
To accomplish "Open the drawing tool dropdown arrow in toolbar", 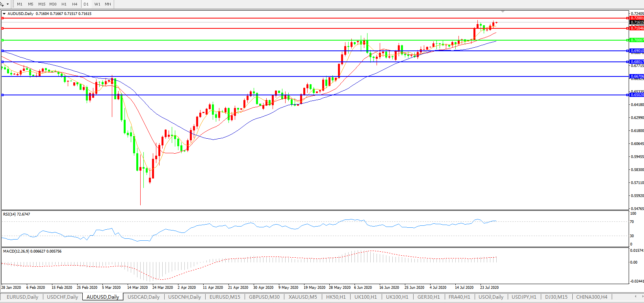I will click(x=7, y=4).
